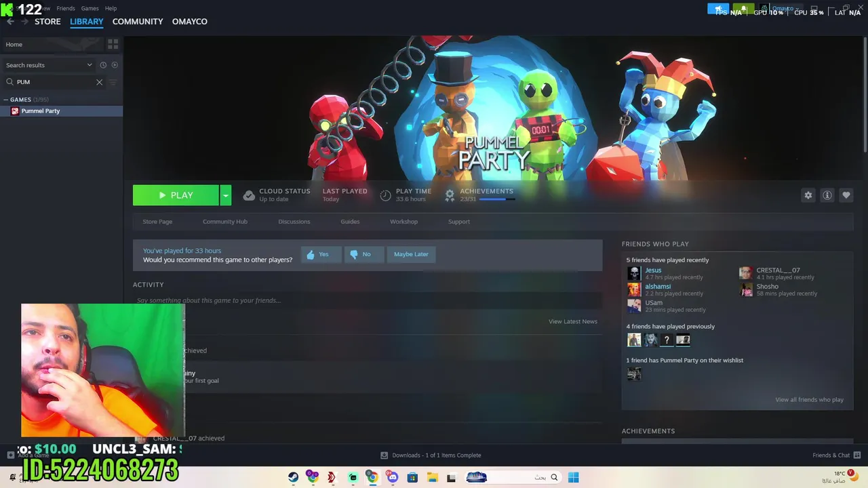The width and height of the screenshot is (868, 488).
Task: Click View all friends who play
Action: 809,400
